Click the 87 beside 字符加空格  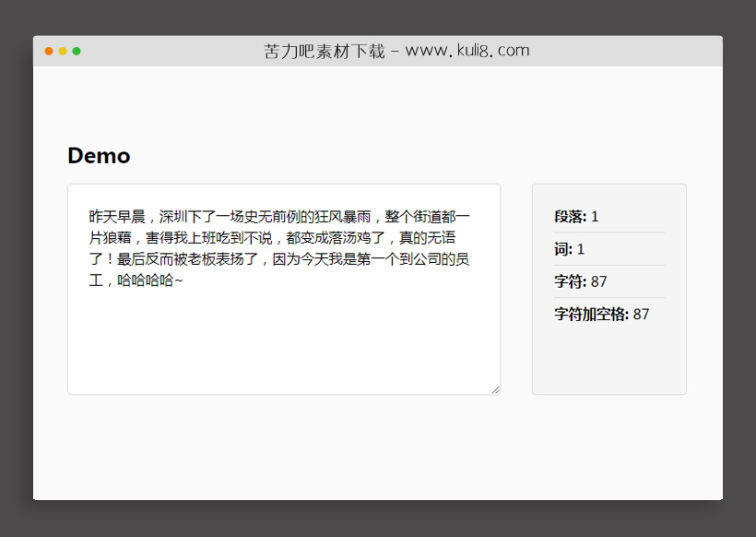639,314
